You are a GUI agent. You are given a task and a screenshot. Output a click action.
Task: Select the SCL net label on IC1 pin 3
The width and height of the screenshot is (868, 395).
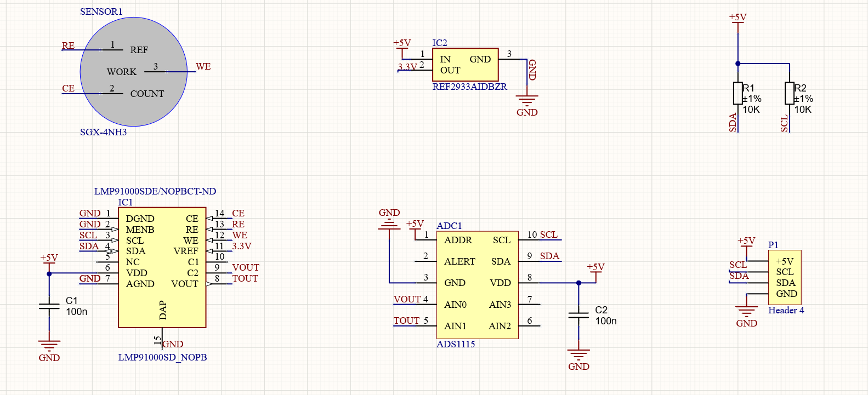point(88,235)
